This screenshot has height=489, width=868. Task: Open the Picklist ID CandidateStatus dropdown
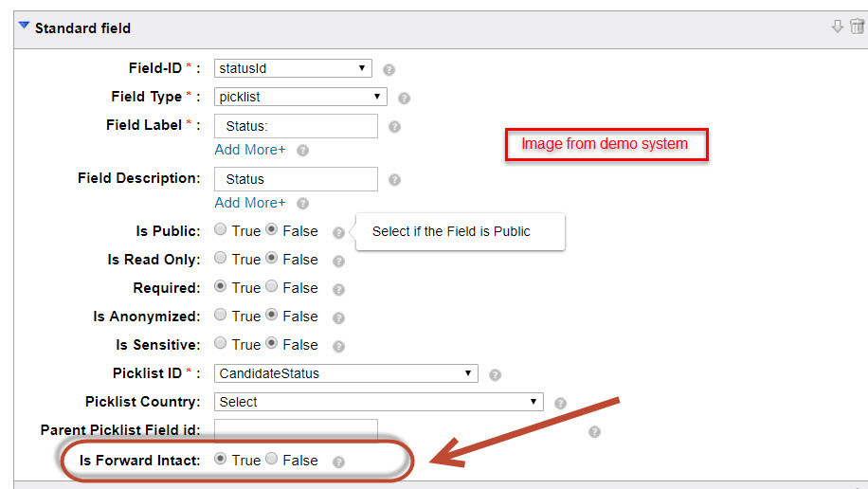(x=346, y=373)
